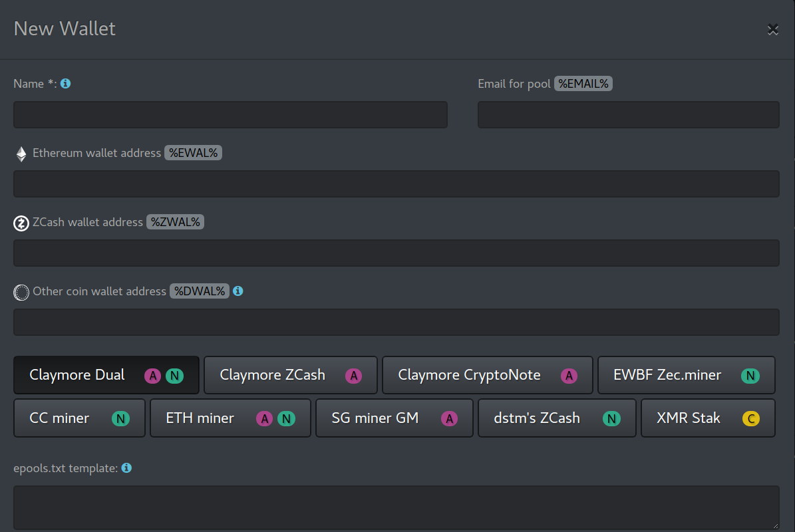Click the 'Ethereum wallet address' label
Image resolution: width=795 pixels, height=532 pixels.
(97, 153)
